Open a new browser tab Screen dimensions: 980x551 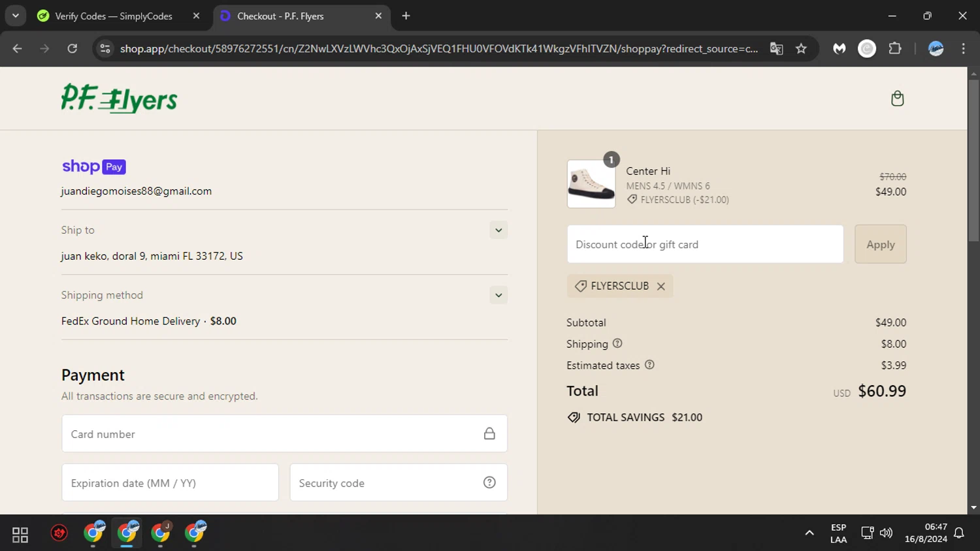click(x=406, y=16)
